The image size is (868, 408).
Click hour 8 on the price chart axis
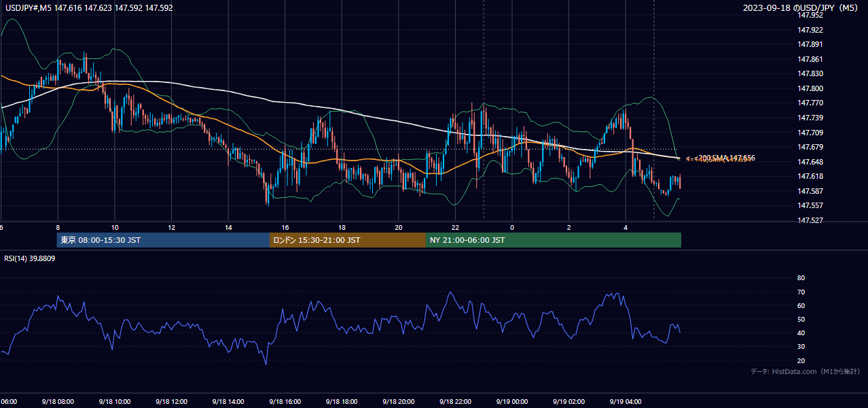(x=58, y=227)
